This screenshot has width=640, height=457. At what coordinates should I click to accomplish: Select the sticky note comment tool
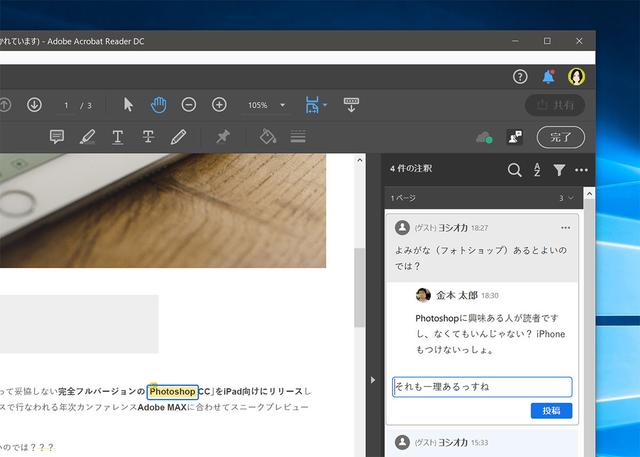pyautogui.click(x=57, y=137)
